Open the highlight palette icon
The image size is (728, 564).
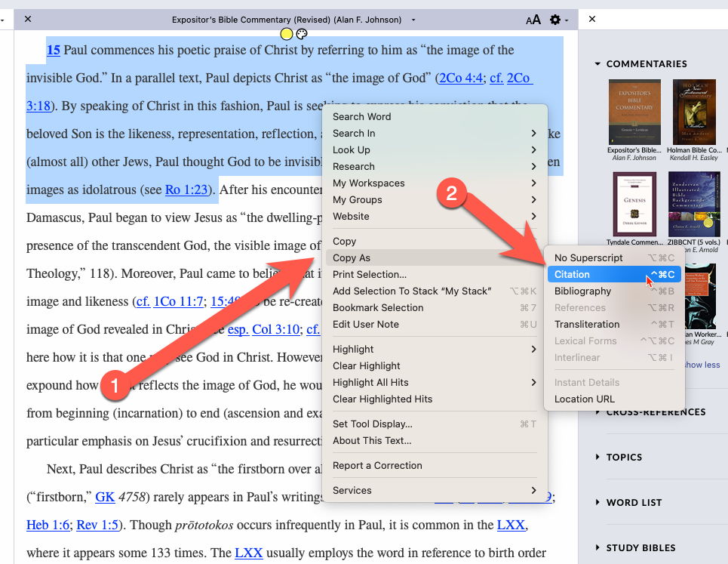[302, 34]
